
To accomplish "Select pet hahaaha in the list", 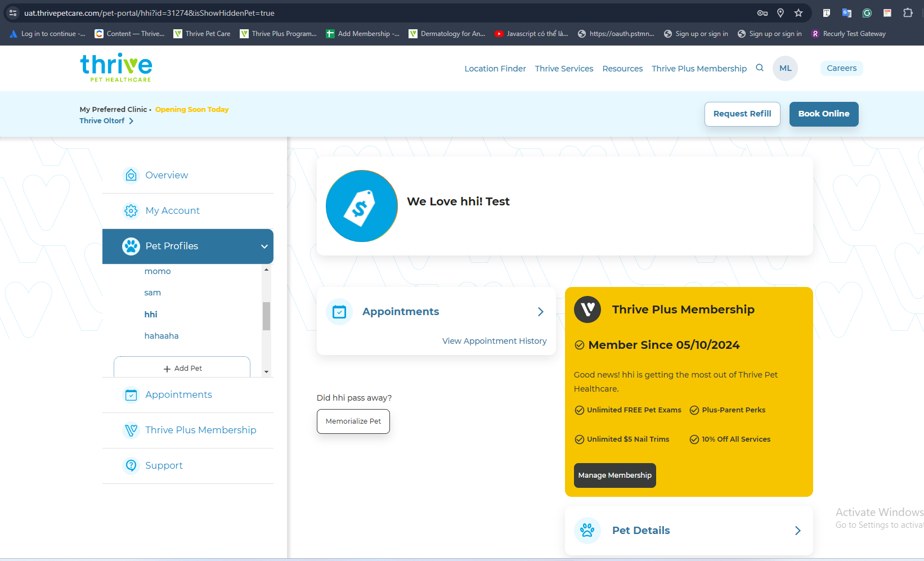I will click(162, 336).
